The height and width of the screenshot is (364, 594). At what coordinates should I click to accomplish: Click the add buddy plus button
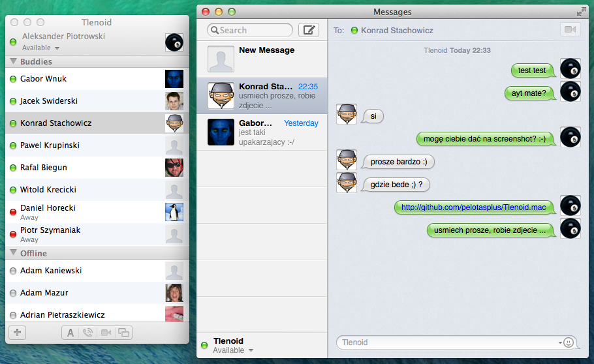(17, 333)
